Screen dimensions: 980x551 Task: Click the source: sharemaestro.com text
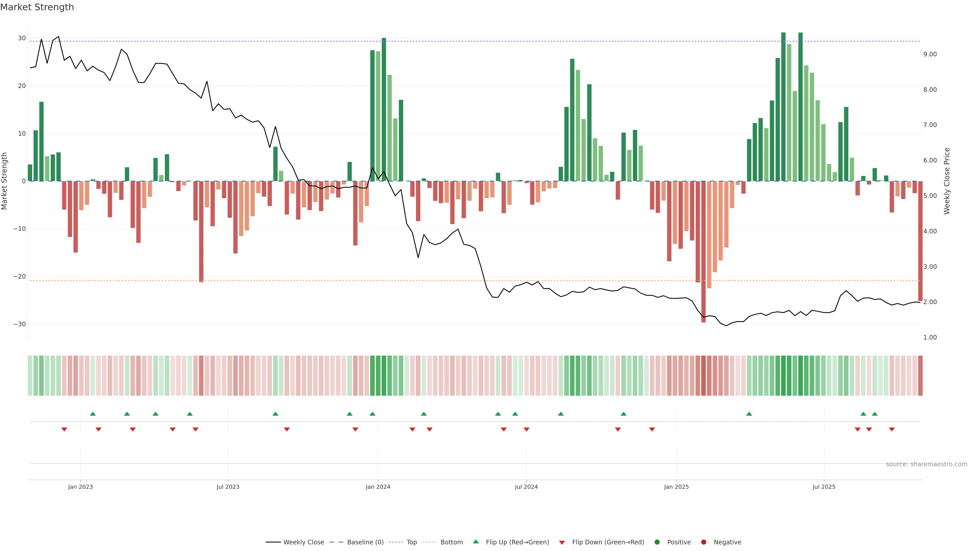click(926, 464)
